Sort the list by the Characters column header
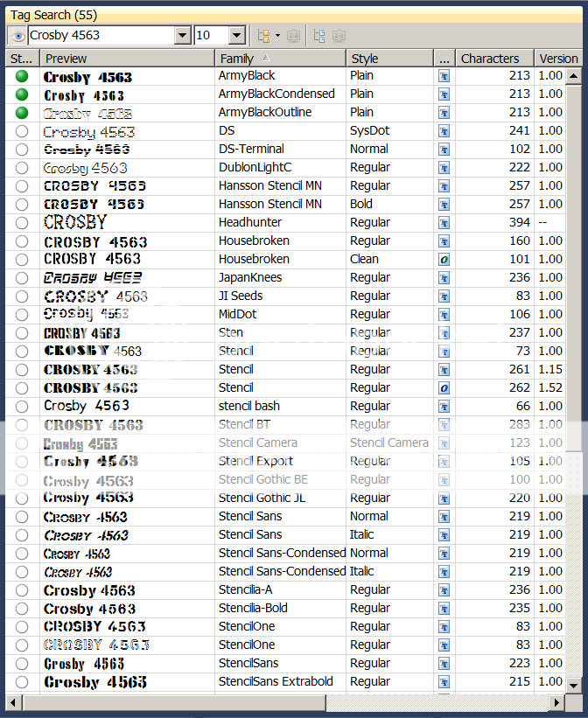This screenshot has width=588, height=718. click(x=494, y=59)
